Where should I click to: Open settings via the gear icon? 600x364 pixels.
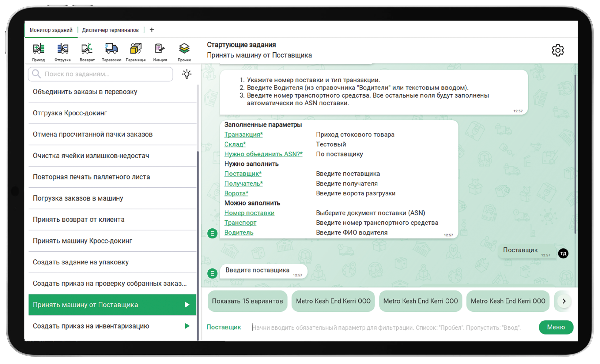click(558, 50)
